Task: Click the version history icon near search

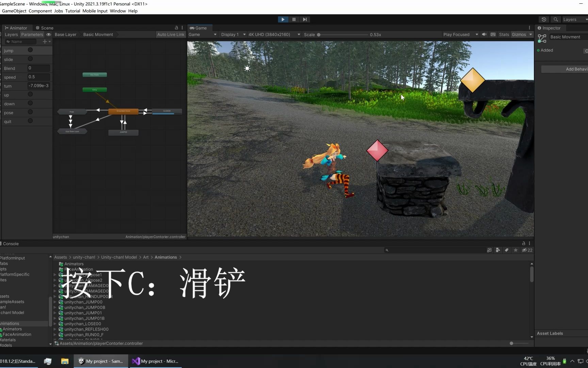Action: click(x=543, y=19)
